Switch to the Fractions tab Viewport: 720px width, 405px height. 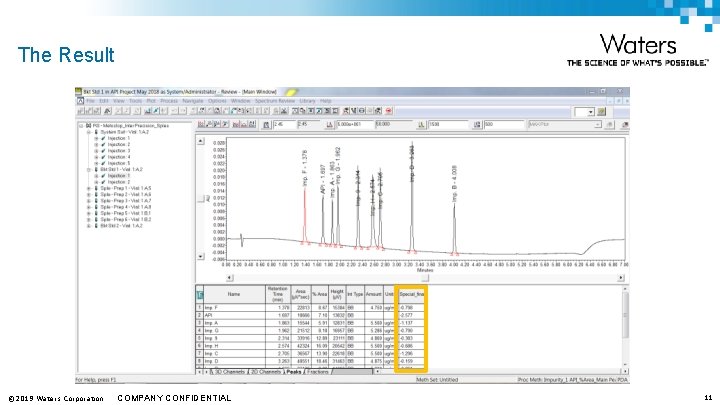pos(318,371)
